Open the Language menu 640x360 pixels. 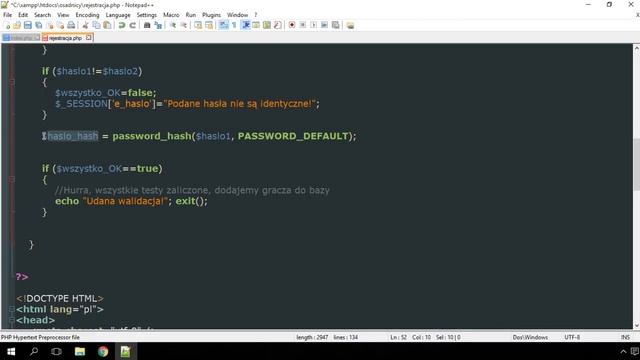point(118,15)
